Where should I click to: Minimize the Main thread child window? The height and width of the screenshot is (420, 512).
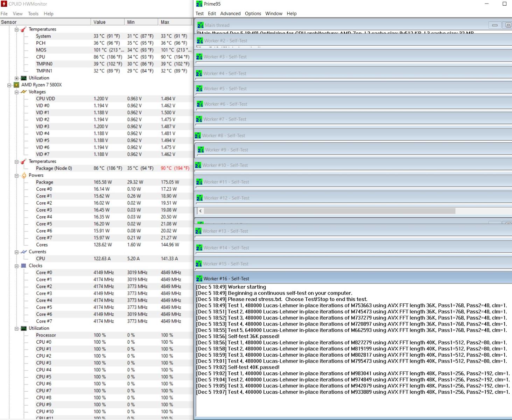pos(495,25)
